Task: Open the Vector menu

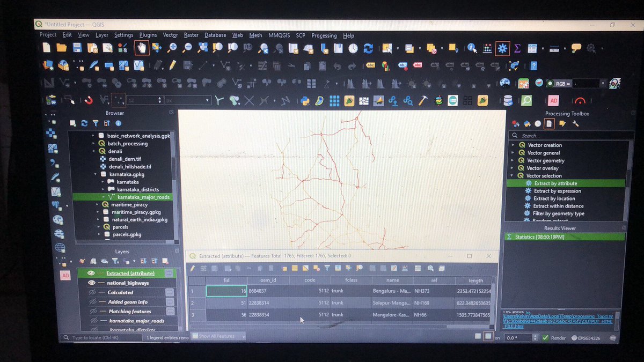Action: (x=170, y=35)
